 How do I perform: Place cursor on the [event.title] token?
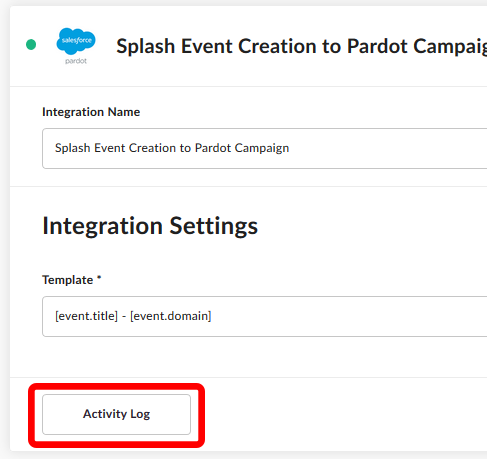[86, 316]
